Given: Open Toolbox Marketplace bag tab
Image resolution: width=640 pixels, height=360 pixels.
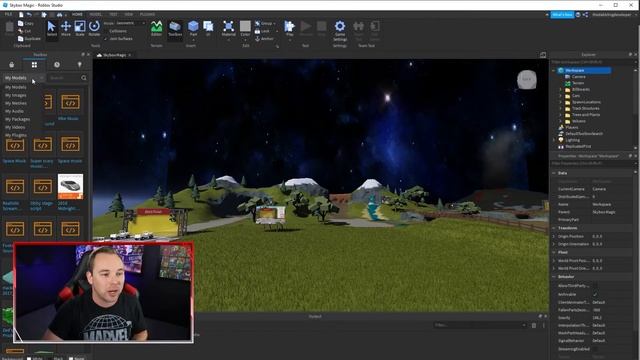Looking at the screenshot, I should pyautogui.click(x=11, y=64).
